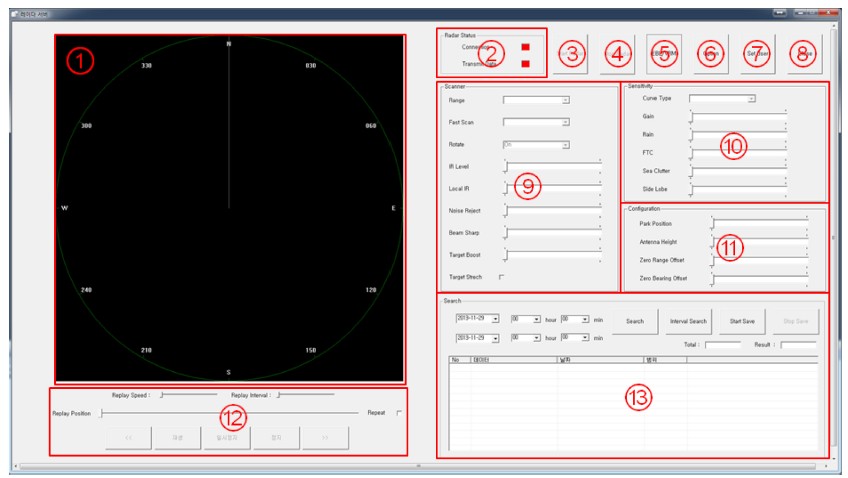Click the Noise Reject slider
The image size is (848, 478).
pos(553,210)
